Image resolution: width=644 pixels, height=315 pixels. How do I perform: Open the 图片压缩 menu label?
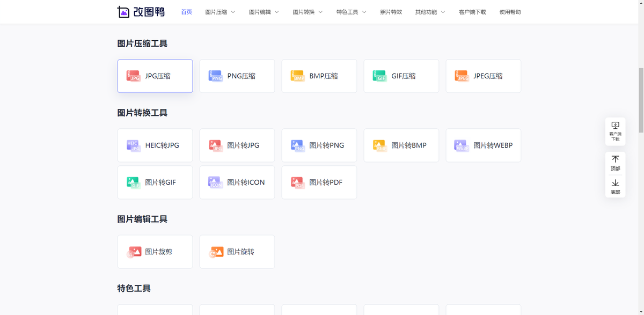point(216,12)
